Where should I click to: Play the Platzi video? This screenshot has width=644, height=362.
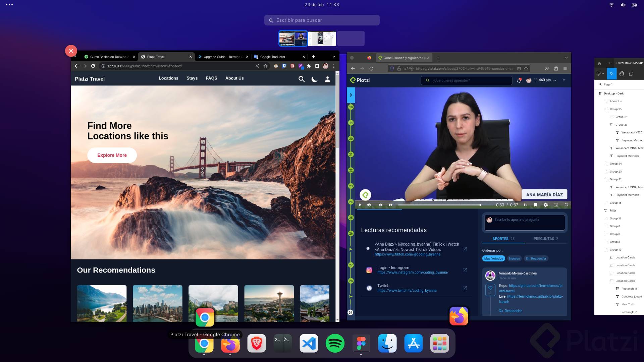click(360, 205)
